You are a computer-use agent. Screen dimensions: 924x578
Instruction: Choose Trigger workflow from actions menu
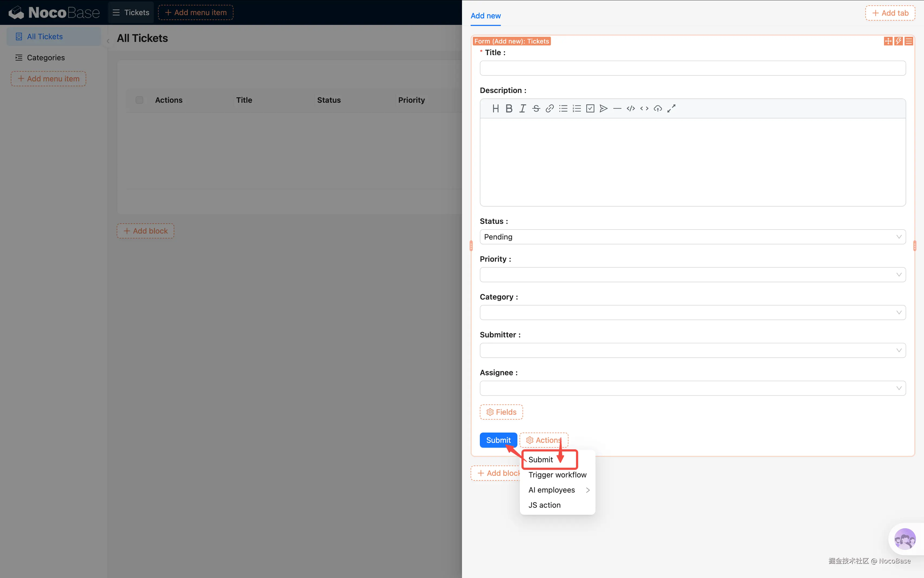coord(557,475)
